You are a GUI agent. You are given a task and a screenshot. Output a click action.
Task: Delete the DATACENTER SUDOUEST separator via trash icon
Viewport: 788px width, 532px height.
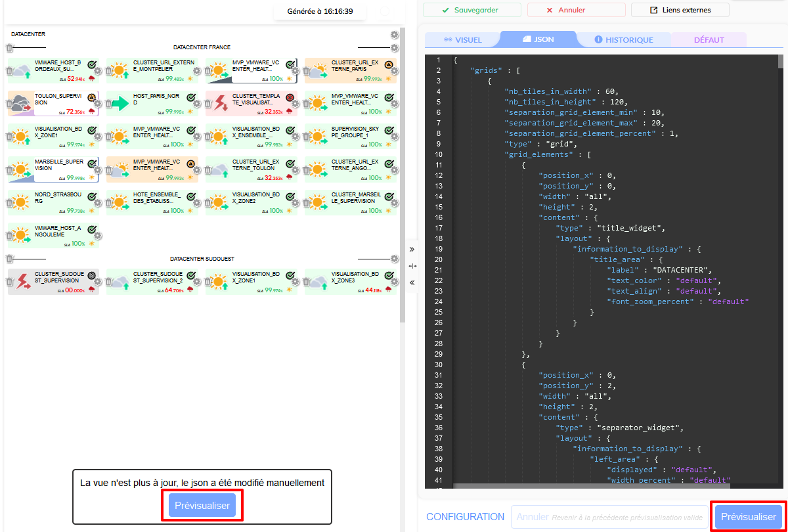point(10,259)
